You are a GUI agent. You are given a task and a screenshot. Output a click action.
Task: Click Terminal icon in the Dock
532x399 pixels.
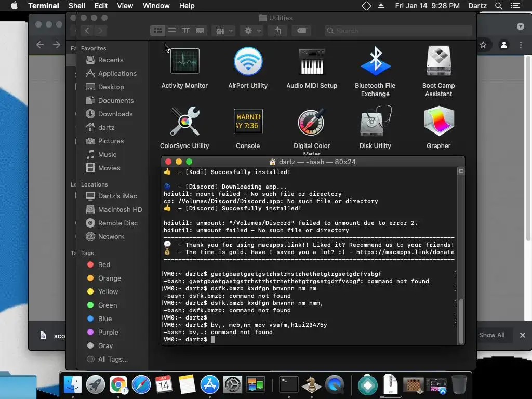pos(289,385)
